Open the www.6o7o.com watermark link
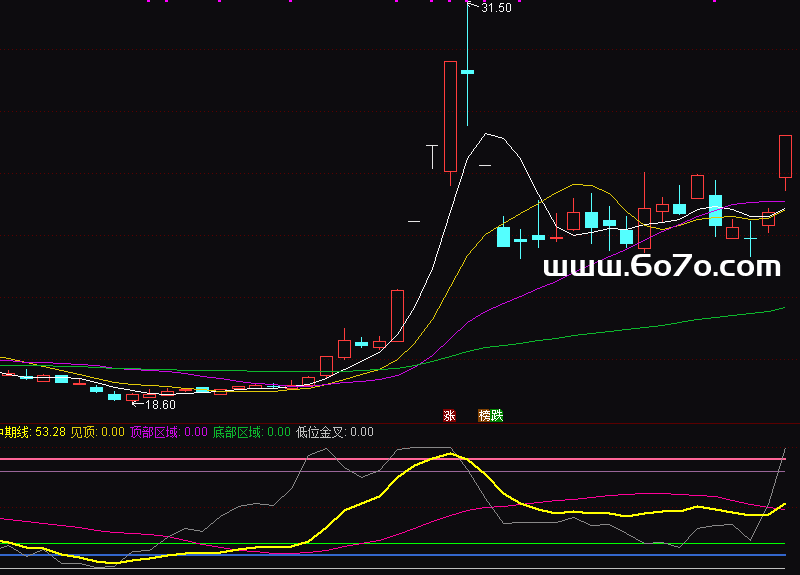This screenshot has height=575, width=800. (661, 267)
